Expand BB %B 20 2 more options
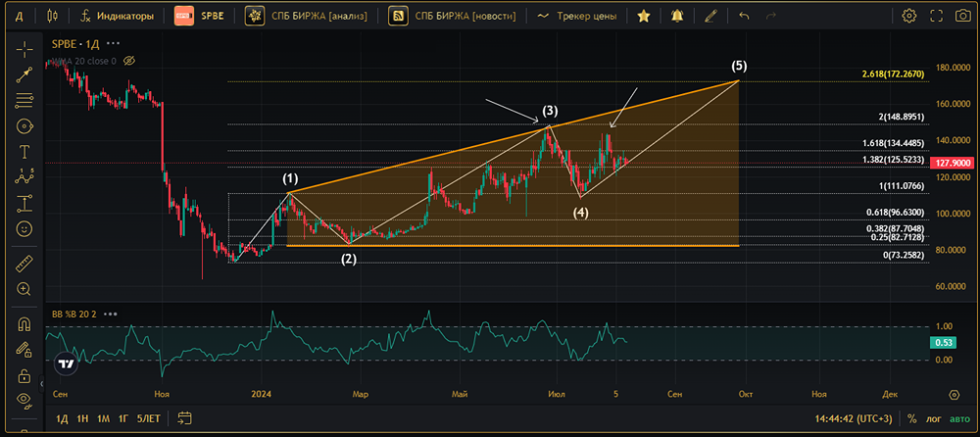This screenshot has width=980, height=437. pyautogui.click(x=110, y=315)
